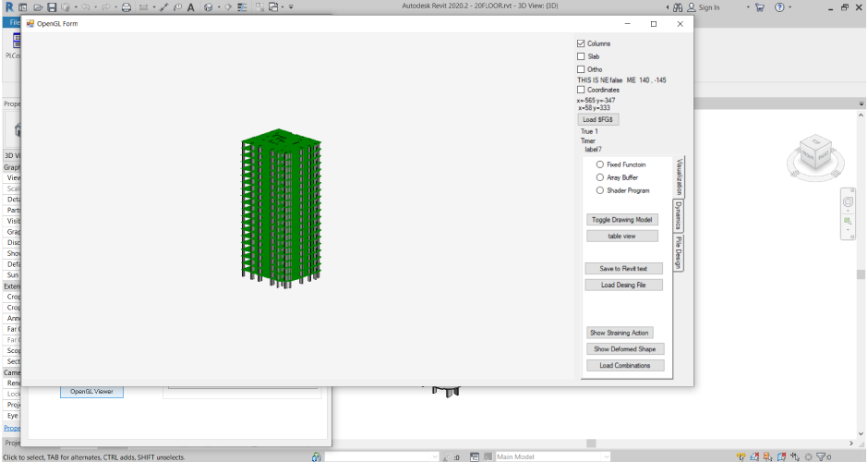Switch to the File Design tab
868x462 pixels.
[x=678, y=252]
